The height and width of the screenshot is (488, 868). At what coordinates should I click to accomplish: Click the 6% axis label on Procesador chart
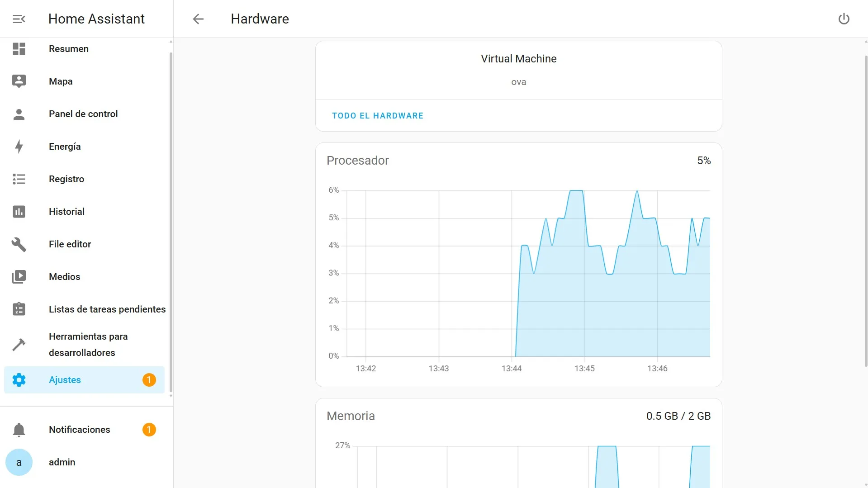click(x=334, y=190)
